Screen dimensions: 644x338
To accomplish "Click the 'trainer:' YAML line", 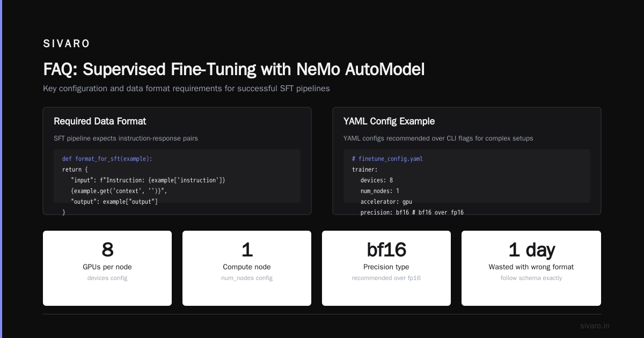I will (365, 170).
